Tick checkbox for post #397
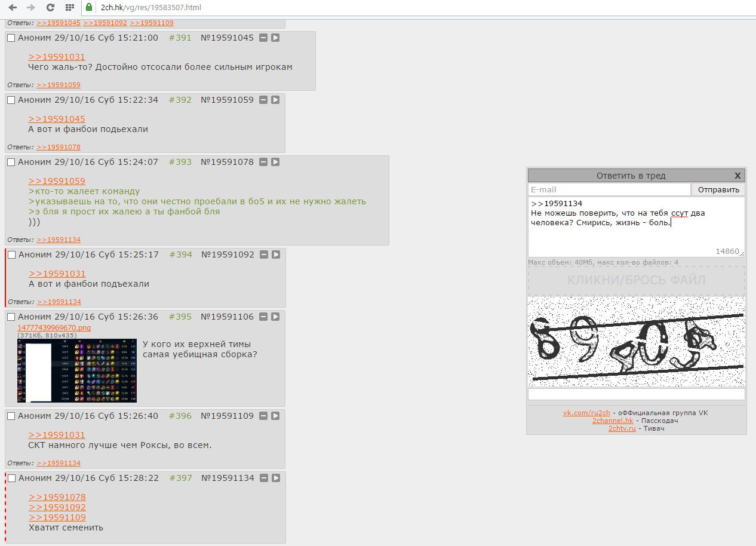Image resolution: width=756 pixels, height=546 pixels. 11,478
